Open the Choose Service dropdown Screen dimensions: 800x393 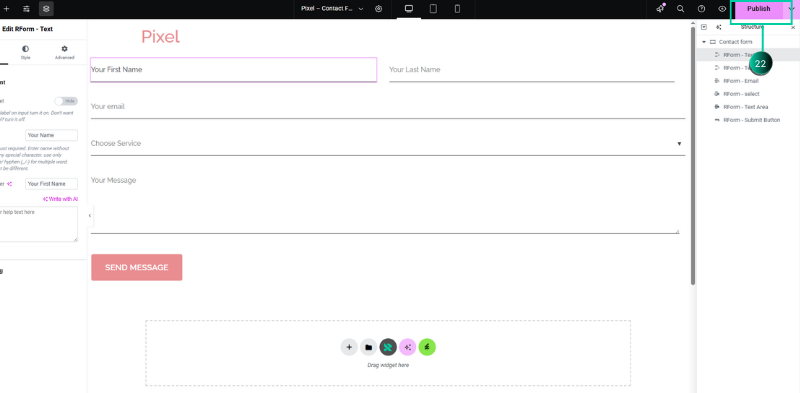(x=388, y=143)
